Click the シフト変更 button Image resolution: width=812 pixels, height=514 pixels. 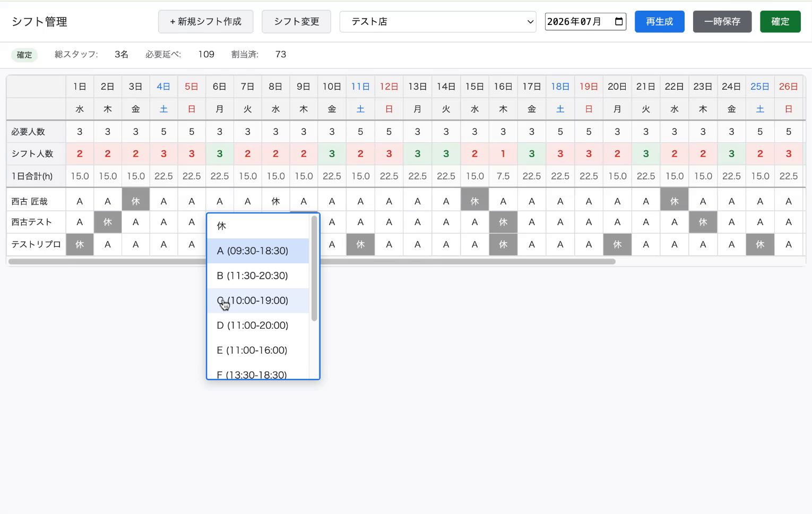[296, 22]
